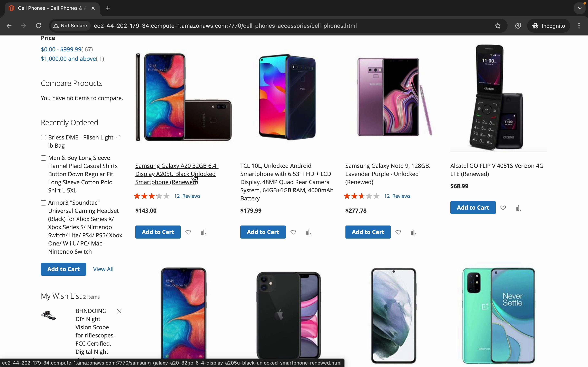Reload the current page
588x367 pixels.
(38, 26)
